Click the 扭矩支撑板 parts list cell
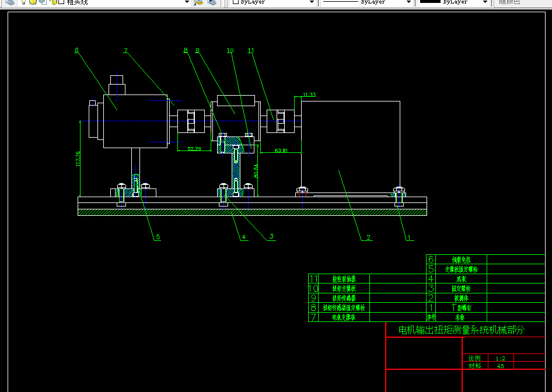 tap(344, 288)
